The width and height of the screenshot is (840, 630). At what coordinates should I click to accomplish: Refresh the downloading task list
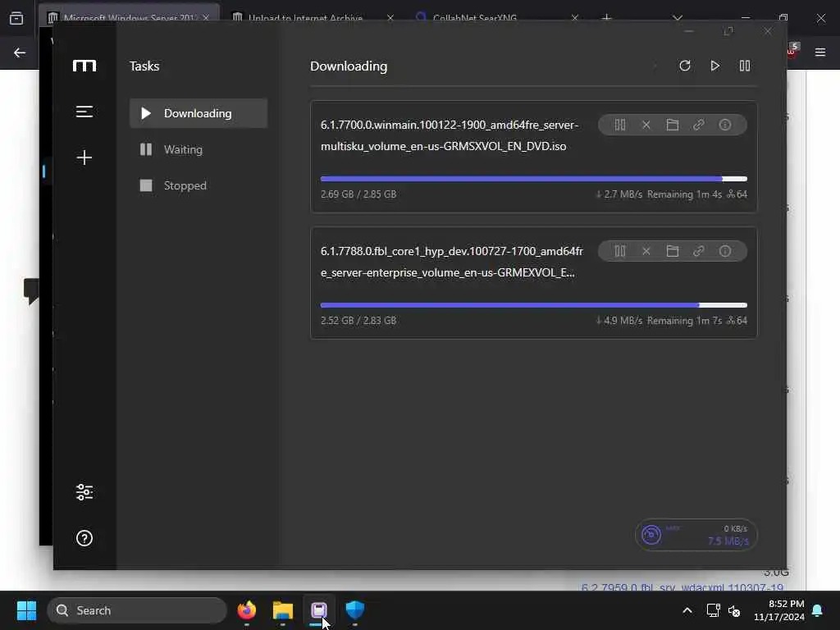coord(685,66)
